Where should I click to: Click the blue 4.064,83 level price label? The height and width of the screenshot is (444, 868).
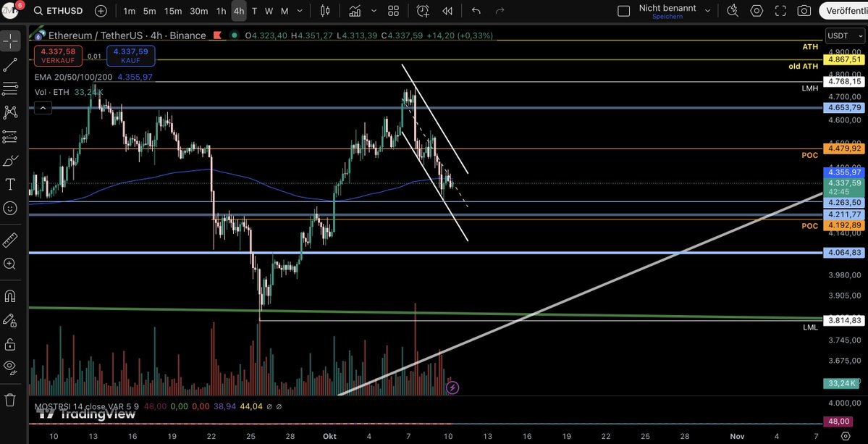point(844,253)
